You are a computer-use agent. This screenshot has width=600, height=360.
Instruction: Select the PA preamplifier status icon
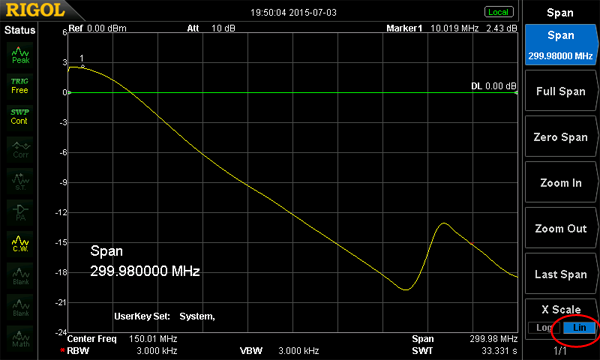point(20,212)
